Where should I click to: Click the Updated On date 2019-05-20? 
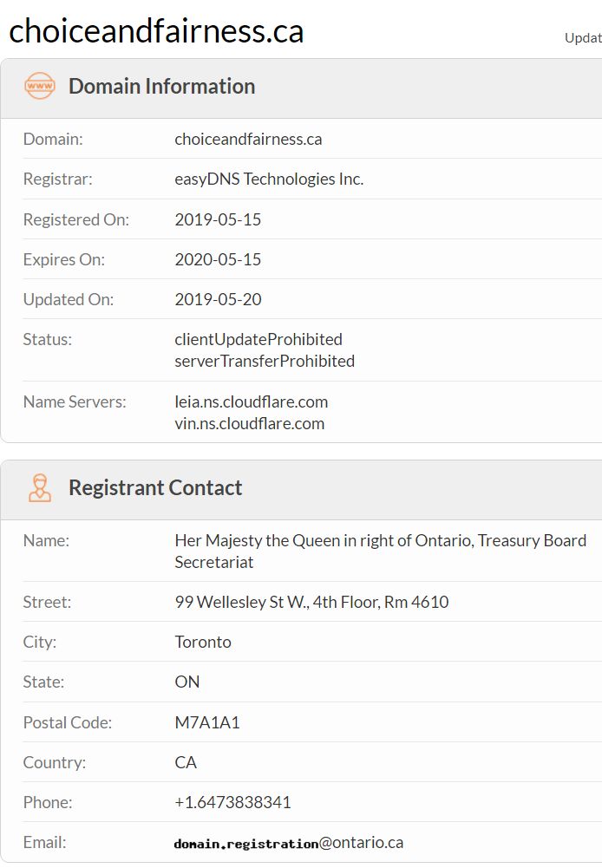[218, 300]
